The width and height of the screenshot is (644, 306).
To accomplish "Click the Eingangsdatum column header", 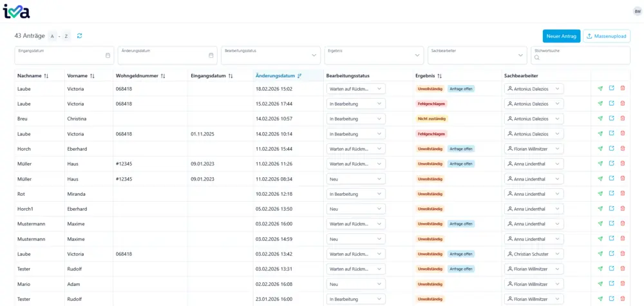I will (208, 76).
